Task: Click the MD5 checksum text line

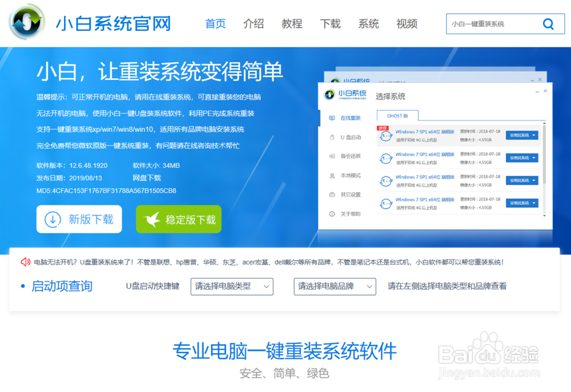Action: click(x=106, y=191)
